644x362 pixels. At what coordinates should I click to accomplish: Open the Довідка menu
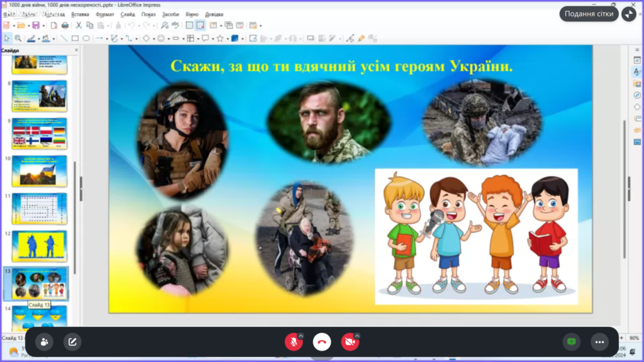(x=214, y=14)
